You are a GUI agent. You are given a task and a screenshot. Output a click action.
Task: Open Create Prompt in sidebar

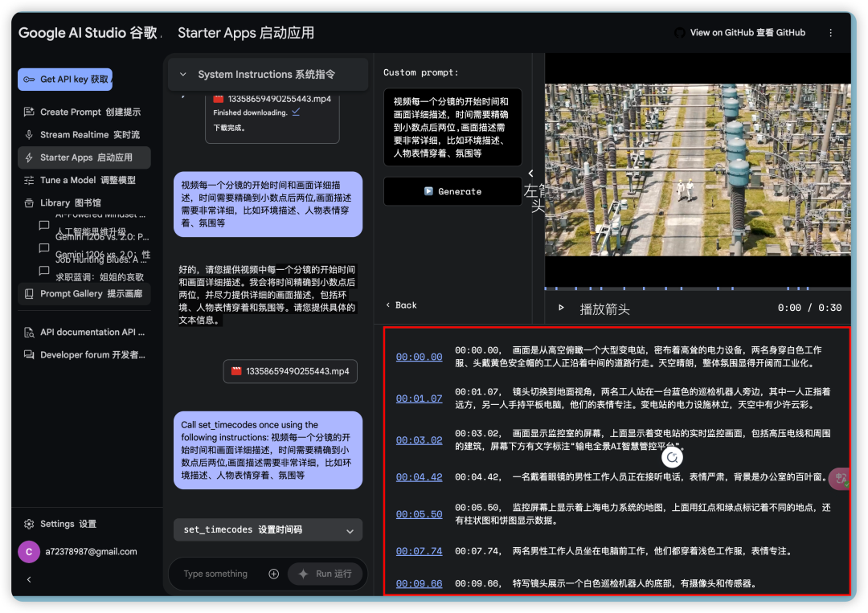coord(83,112)
